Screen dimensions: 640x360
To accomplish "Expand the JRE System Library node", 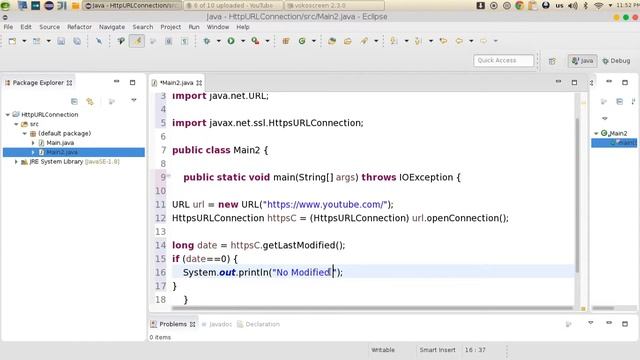I will tap(16, 162).
